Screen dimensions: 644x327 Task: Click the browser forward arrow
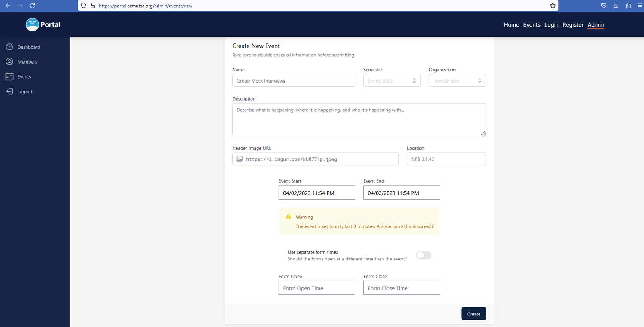pyautogui.click(x=20, y=6)
